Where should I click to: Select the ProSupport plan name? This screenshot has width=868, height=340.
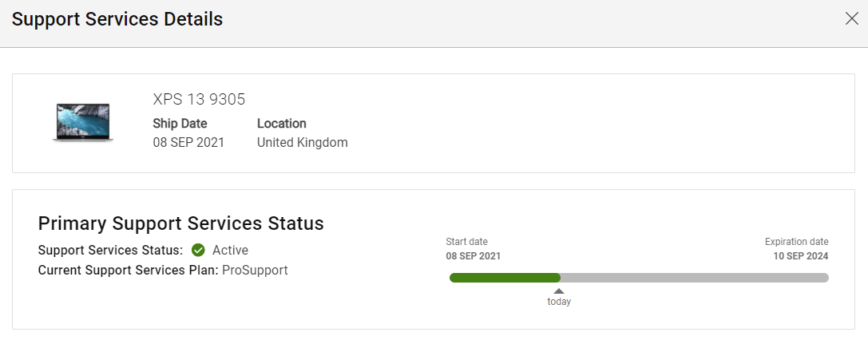[x=255, y=271]
